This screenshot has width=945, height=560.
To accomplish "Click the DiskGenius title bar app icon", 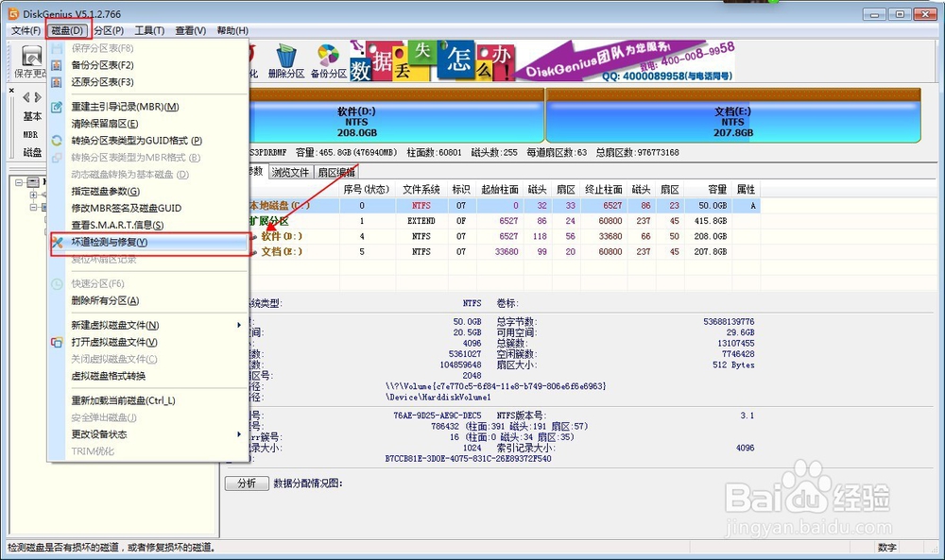I will 13,13.
